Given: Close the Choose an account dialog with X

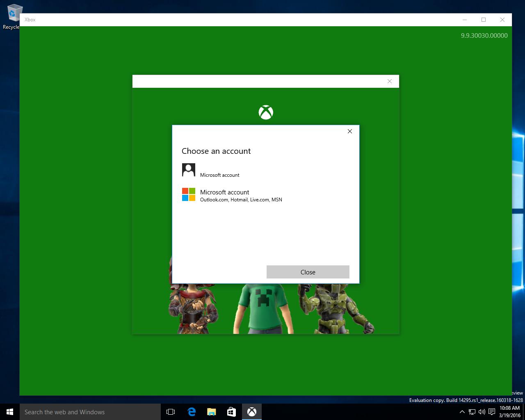Looking at the screenshot, I should [350, 131].
